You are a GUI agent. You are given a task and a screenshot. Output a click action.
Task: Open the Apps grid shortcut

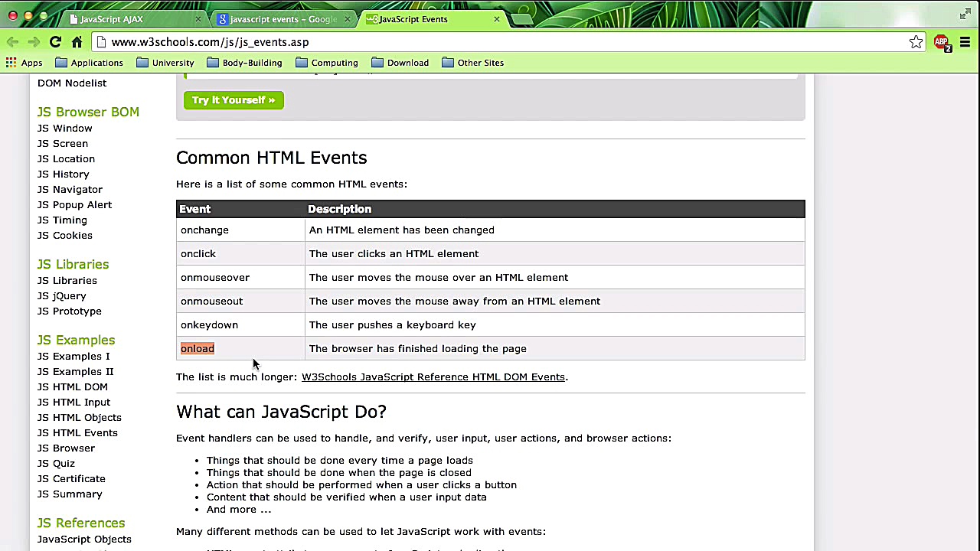click(24, 63)
